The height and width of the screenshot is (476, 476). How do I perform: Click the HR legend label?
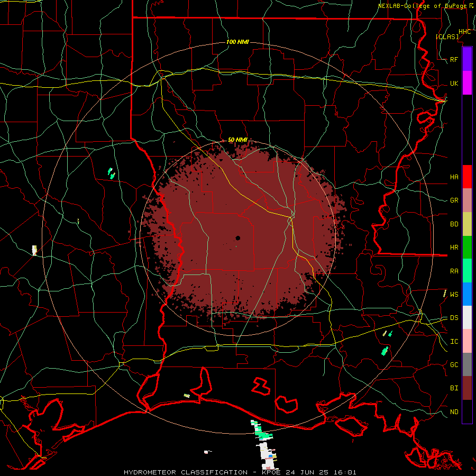pos(454,248)
